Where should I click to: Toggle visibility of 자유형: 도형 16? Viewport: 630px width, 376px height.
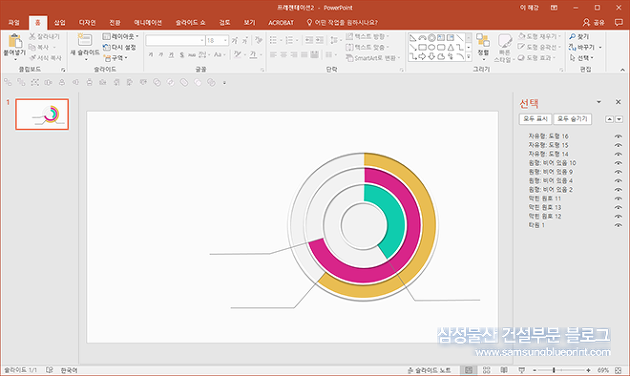618,136
